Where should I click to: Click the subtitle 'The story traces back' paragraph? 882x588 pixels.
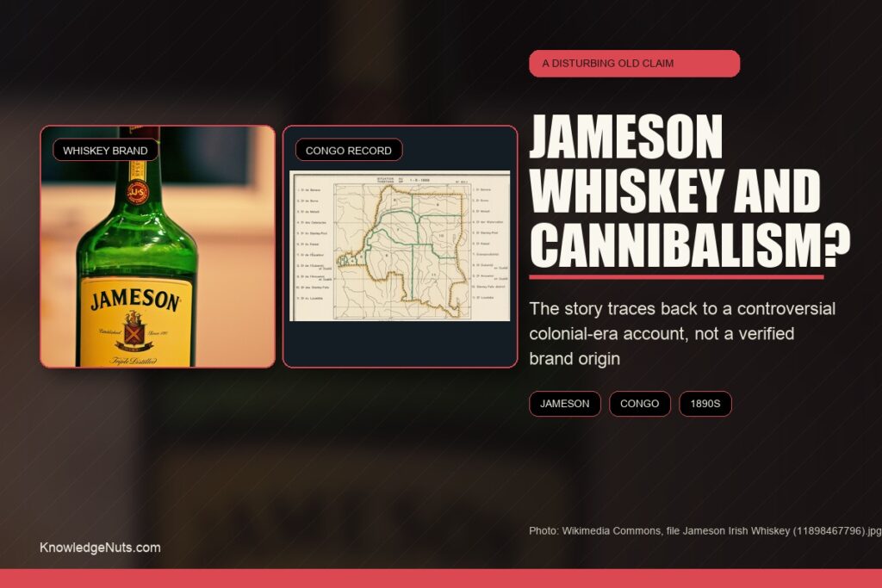(x=682, y=333)
